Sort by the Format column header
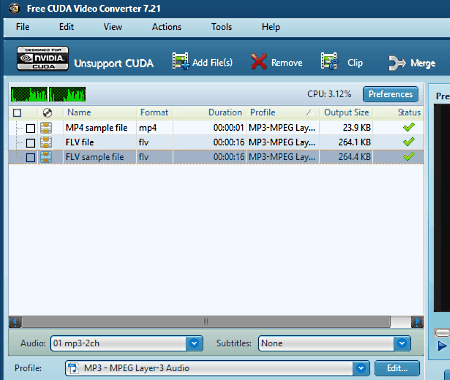 [x=154, y=112]
